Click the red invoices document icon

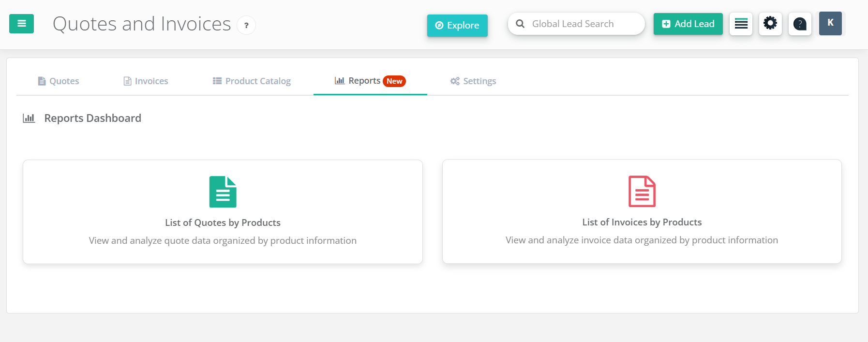(642, 191)
